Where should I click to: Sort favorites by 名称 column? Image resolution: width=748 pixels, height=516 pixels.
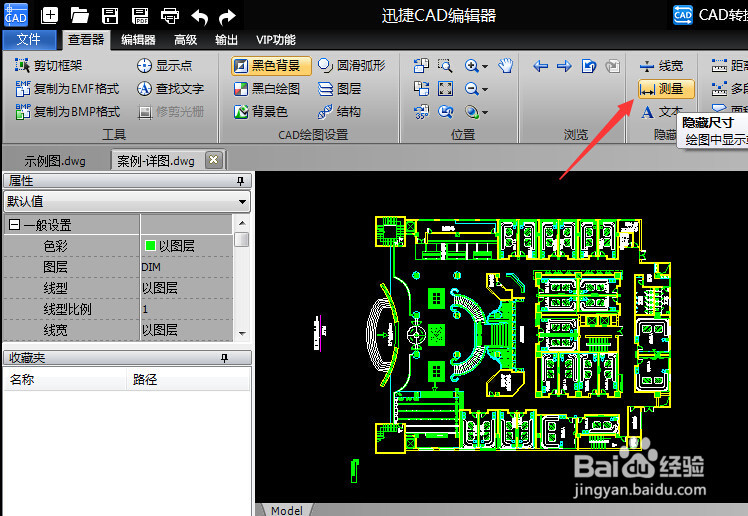[x=65, y=380]
